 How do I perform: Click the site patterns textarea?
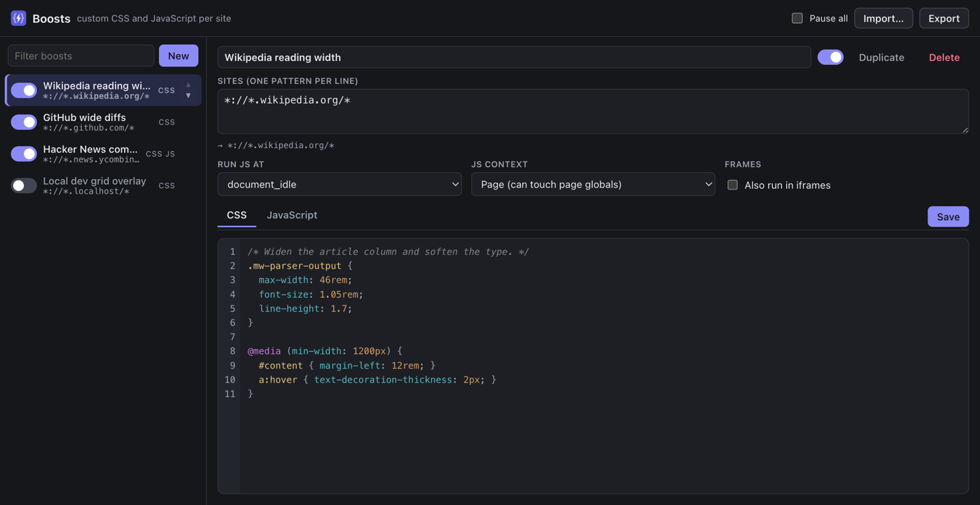pos(593,111)
